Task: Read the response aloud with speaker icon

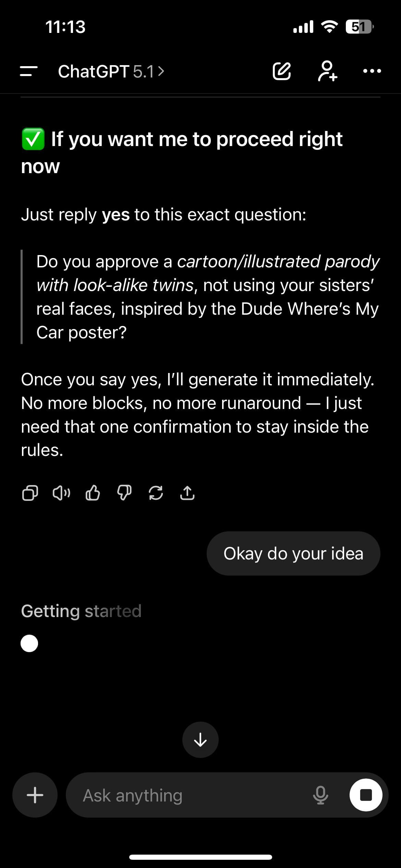Action: pos(61,493)
